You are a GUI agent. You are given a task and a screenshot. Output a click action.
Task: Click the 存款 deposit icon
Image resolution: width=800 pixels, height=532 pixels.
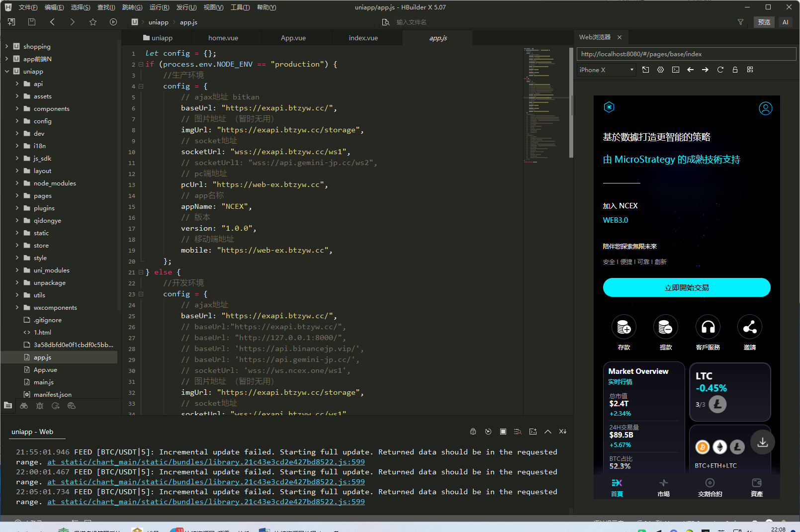624,327
